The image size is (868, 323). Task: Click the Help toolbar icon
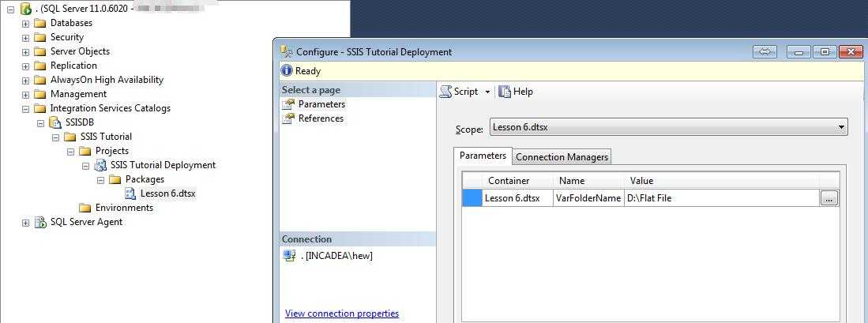505,92
